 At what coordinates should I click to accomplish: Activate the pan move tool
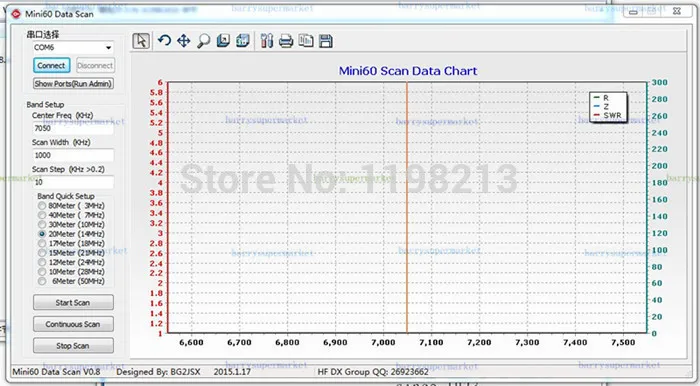tap(183, 41)
